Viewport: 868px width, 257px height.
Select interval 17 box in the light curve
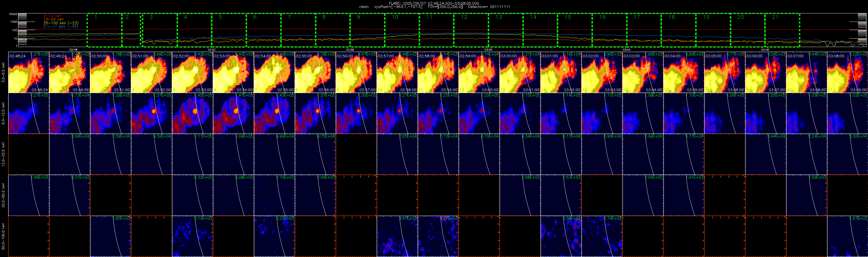click(644, 30)
